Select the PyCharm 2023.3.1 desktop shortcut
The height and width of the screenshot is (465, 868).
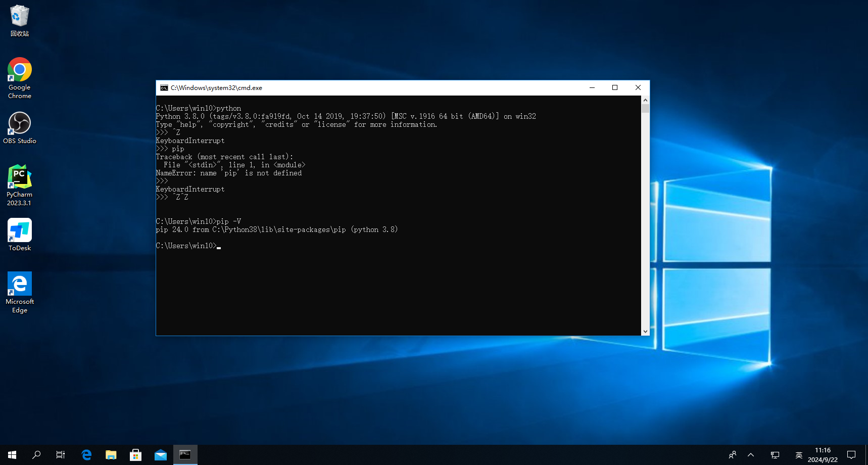click(x=20, y=185)
